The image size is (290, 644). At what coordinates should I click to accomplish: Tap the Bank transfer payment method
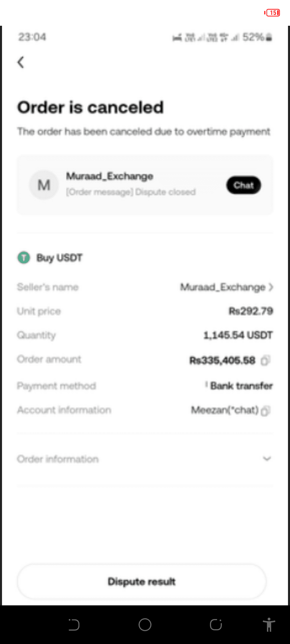click(x=241, y=386)
